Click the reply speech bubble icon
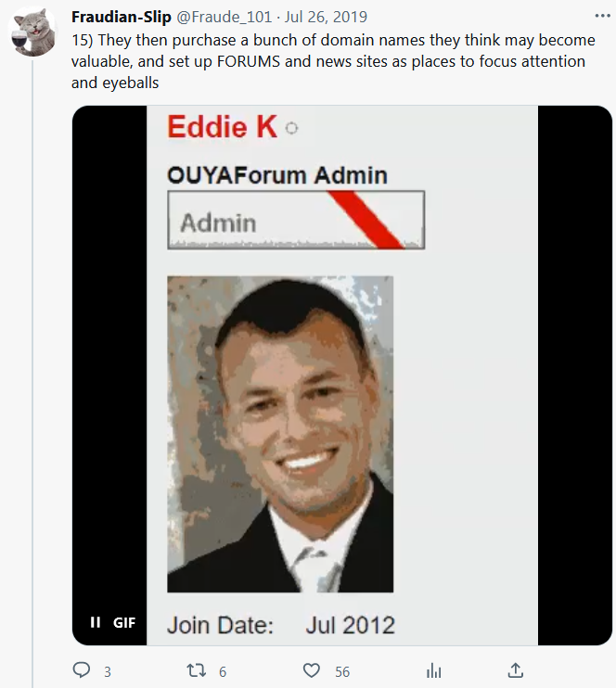The height and width of the screenshot is (688, 616). point(82,670)
